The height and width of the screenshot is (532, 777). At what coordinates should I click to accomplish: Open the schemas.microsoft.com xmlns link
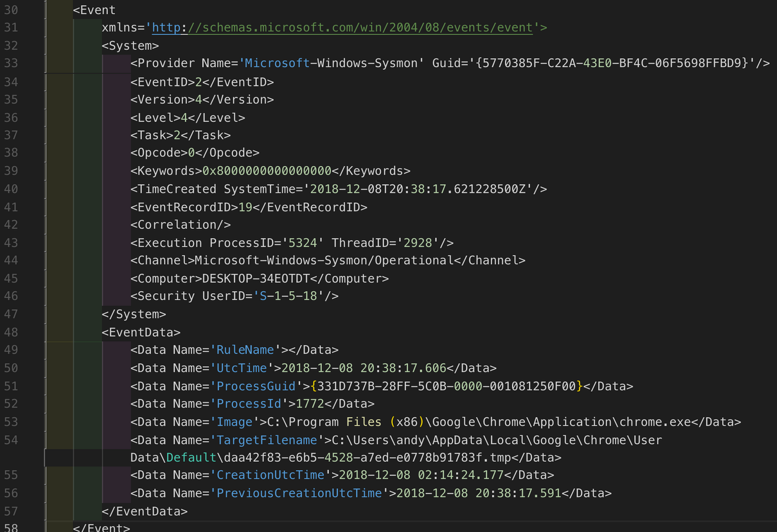(x=342, y=28)
